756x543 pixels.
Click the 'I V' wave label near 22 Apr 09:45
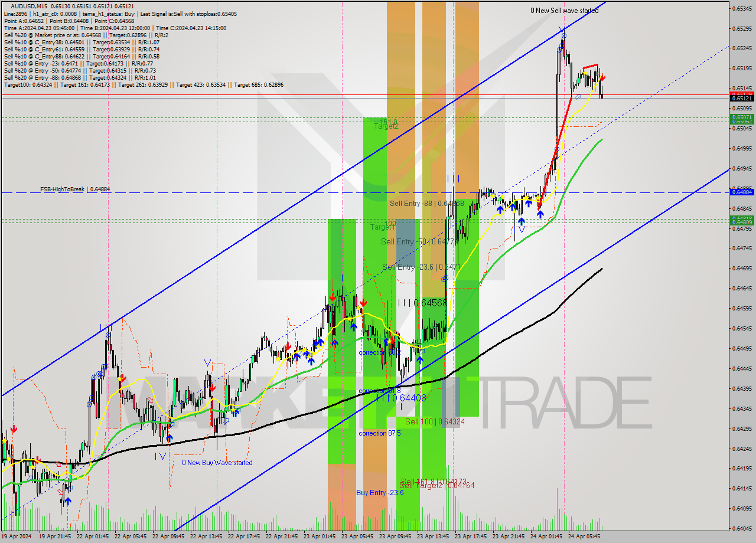[160, 456]
